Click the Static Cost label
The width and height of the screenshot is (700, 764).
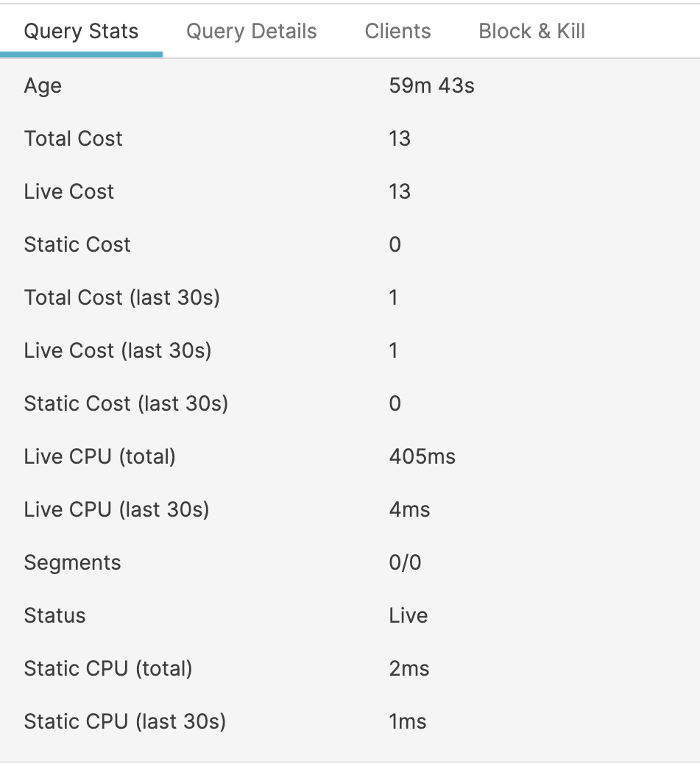click(x=77, y=244)
